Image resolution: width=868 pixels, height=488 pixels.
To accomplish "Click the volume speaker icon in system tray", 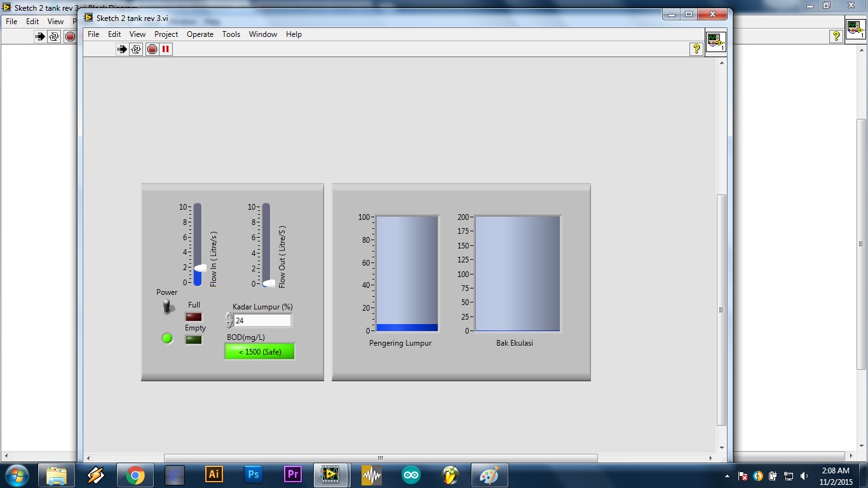I will click(x=805, y=476).
